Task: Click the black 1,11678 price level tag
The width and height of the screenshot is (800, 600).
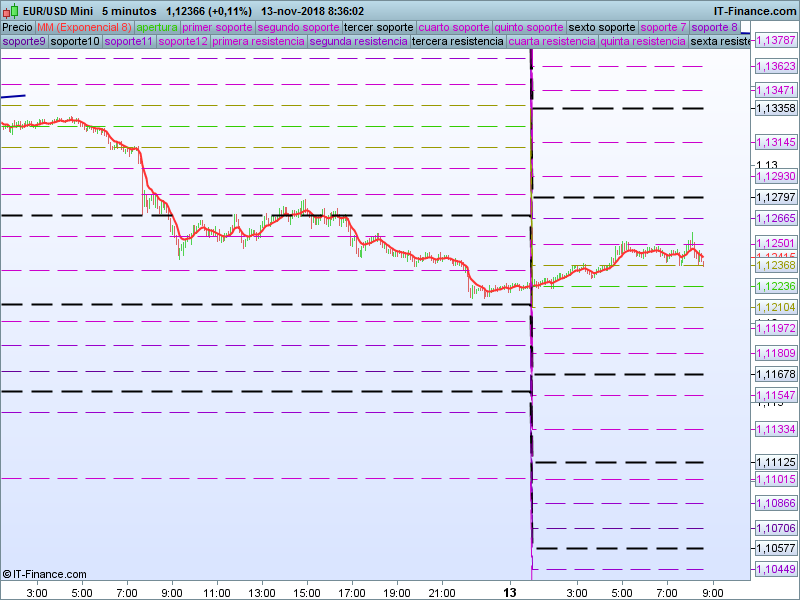Action: (776, 374)
